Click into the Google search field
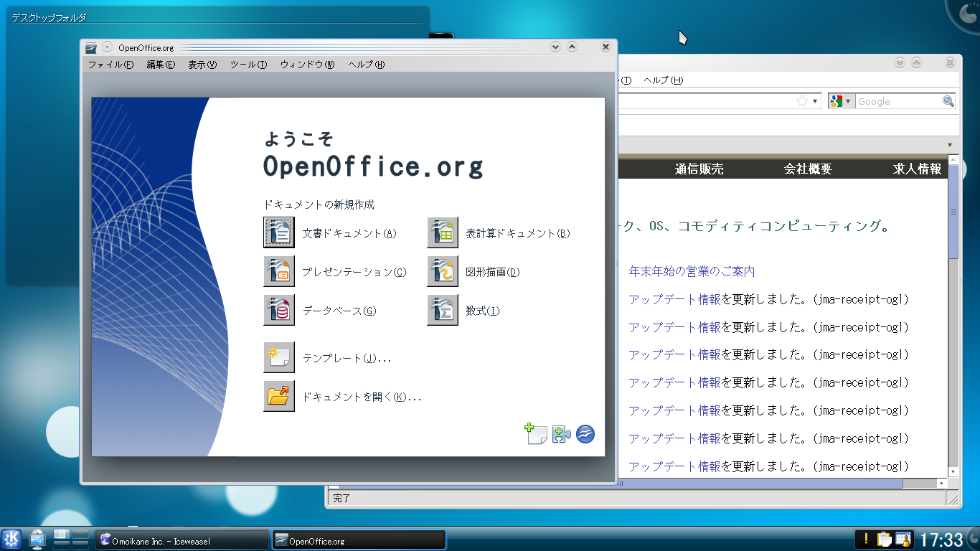 point(898,101)
